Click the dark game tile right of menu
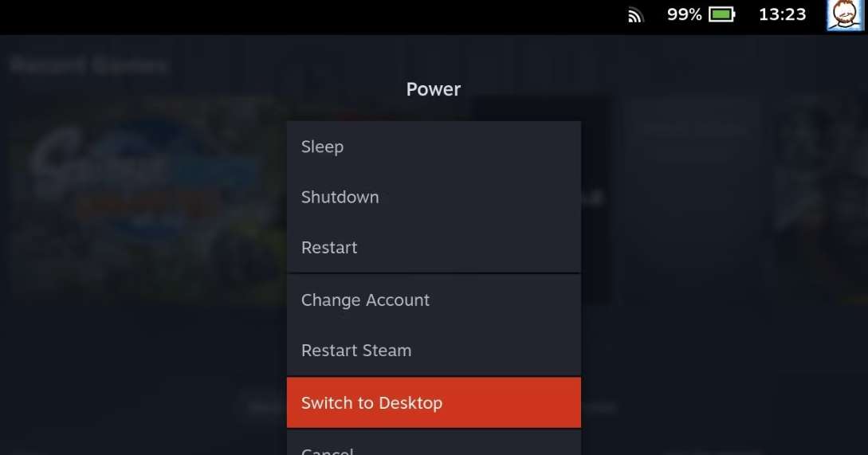The width and height of the screenshot is (868, 455). pos(597,199)
